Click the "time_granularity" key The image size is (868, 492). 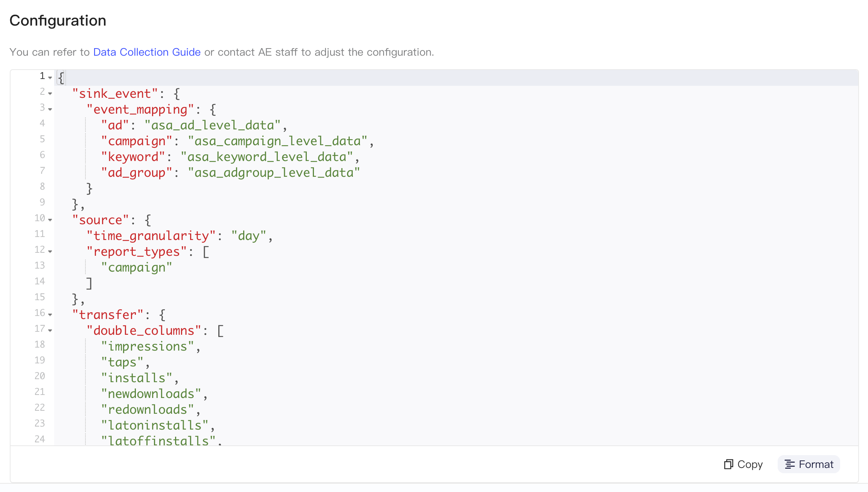(x=151, y=236)
